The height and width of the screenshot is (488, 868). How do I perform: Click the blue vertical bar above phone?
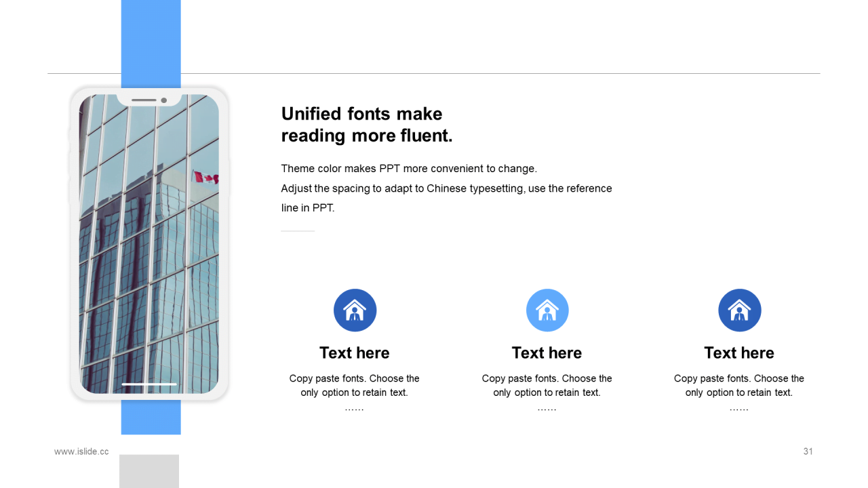click(x=151, y=41)
